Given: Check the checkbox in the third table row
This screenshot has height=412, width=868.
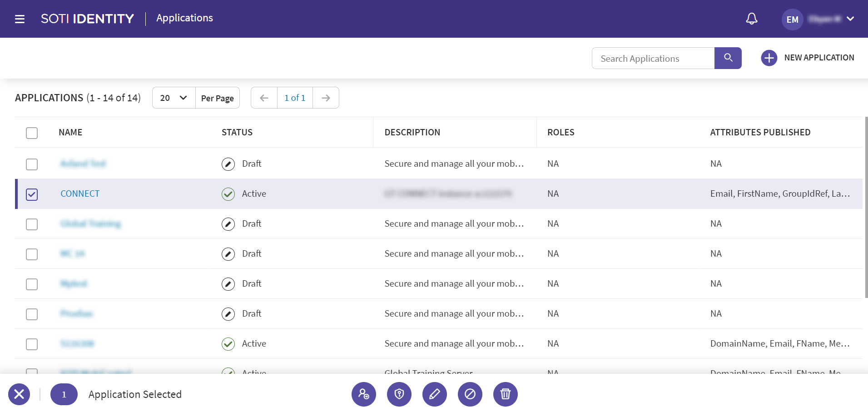Looking at the screenshot, I should (32, 224).
